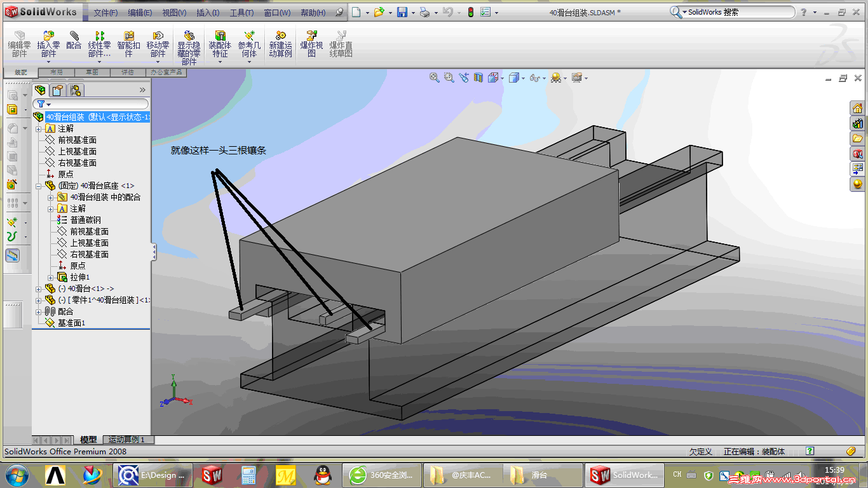Expand the top-level 注解 folder
This screenshot has height=488, width=868.
coord(39,128)
